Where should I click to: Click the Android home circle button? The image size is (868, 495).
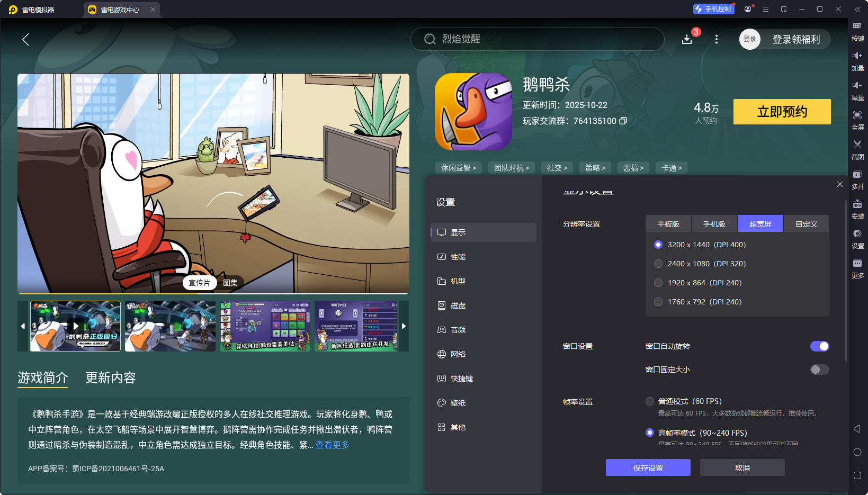[x=857, y=452]
